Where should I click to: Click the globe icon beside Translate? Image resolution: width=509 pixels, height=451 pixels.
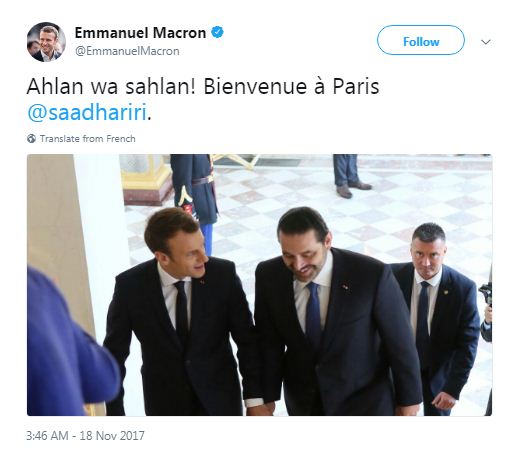pos(31,138)
